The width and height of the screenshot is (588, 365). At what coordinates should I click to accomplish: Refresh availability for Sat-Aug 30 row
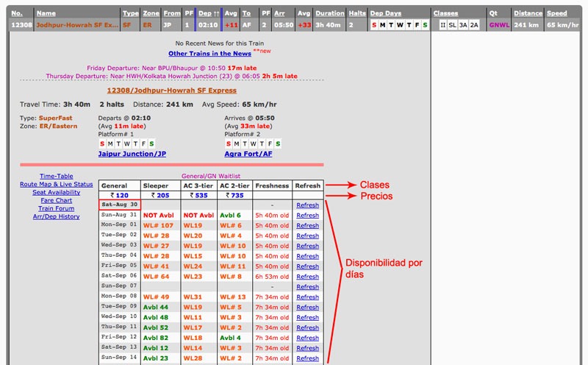tap(307, 205)
